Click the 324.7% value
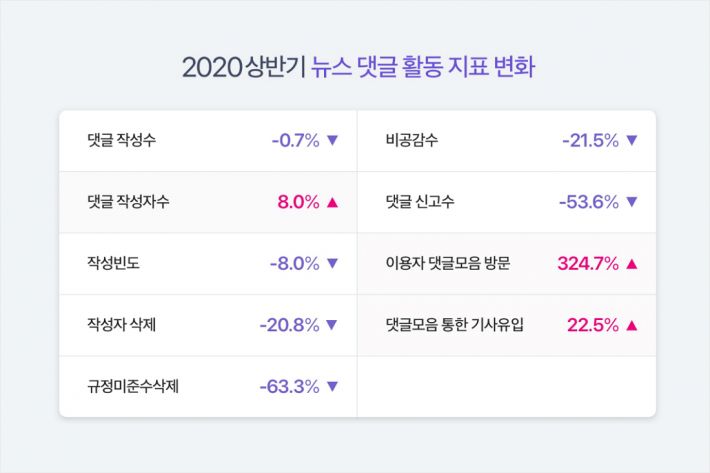710x473 pixels. pyautogui.click(x=588, y=264)
